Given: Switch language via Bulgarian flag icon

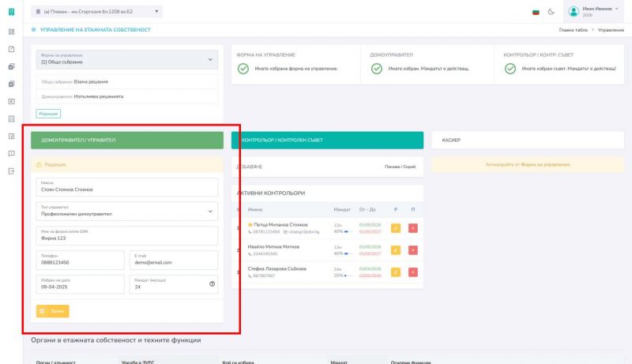Looking at the screenshot, I should coord(536,12).
